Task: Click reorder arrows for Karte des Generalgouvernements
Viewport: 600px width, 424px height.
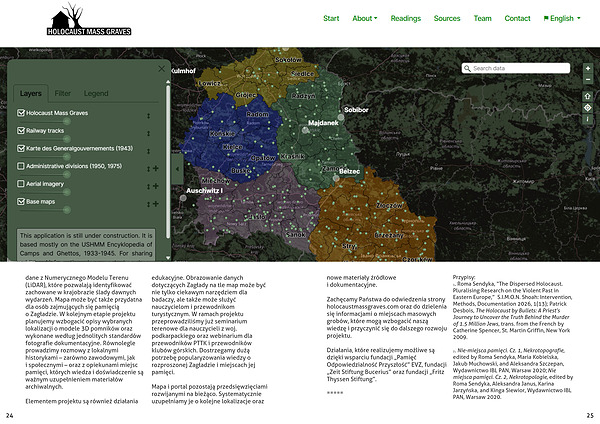Action: 148,151
